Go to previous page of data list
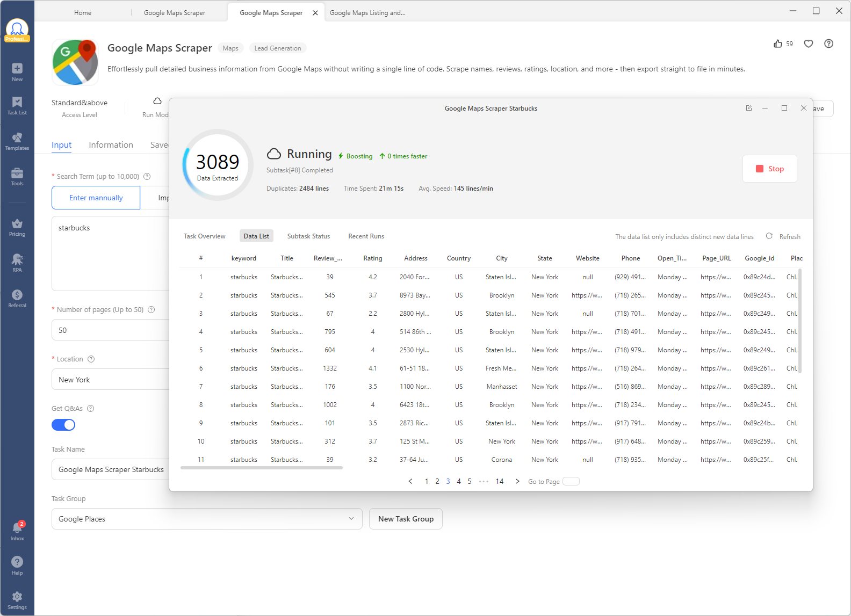Viewport: 851px width, 616px height. 410,481
